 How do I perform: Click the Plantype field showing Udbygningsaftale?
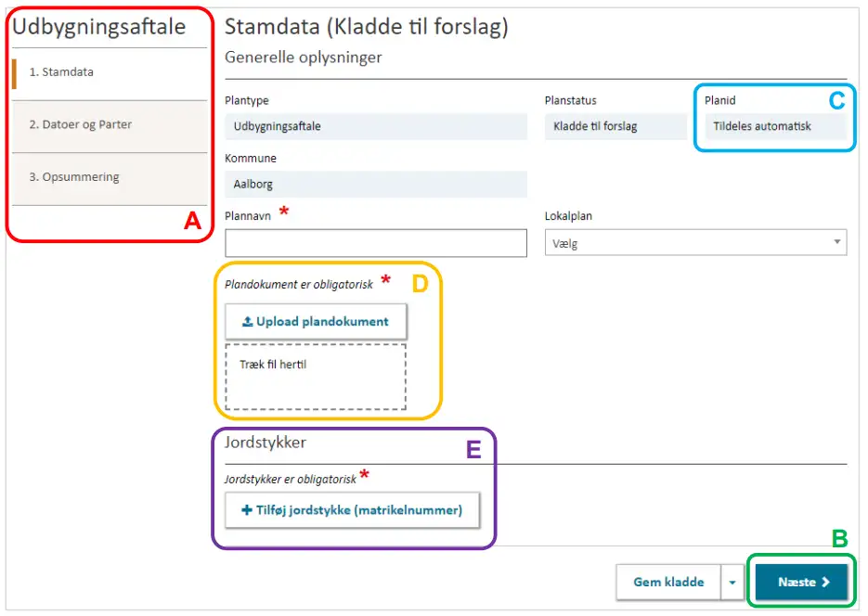click(375, 126)
